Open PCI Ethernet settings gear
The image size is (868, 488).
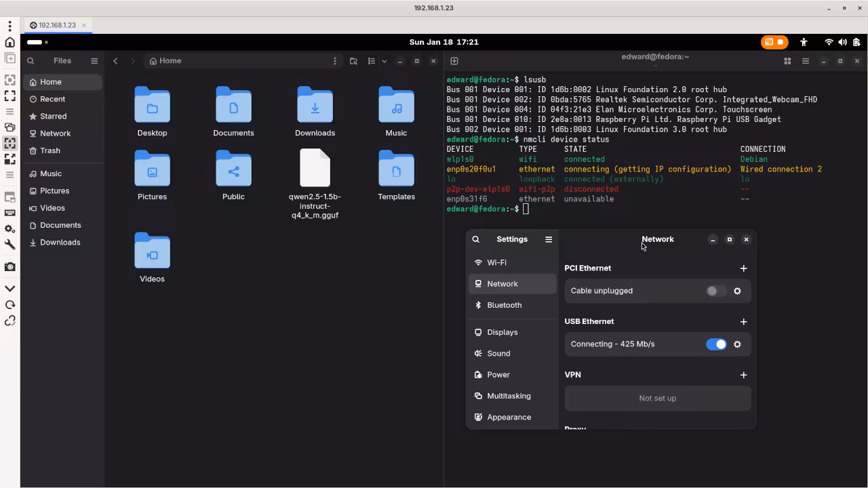coord(737,291)
